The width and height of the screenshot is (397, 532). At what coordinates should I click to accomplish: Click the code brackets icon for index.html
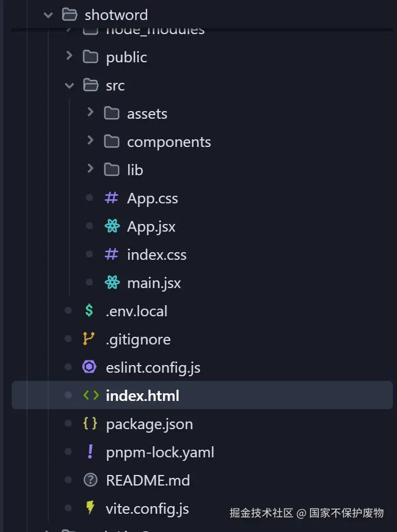pos(91,396)
